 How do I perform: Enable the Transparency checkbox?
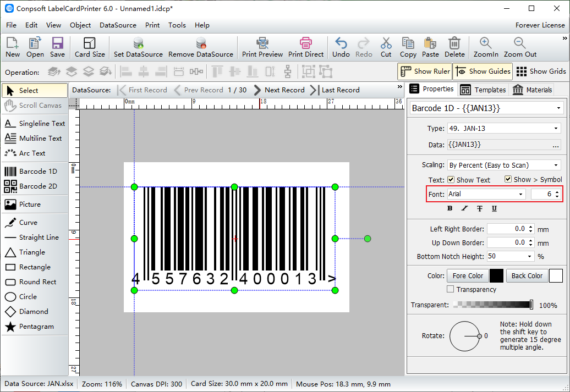(x=451, y=289)
